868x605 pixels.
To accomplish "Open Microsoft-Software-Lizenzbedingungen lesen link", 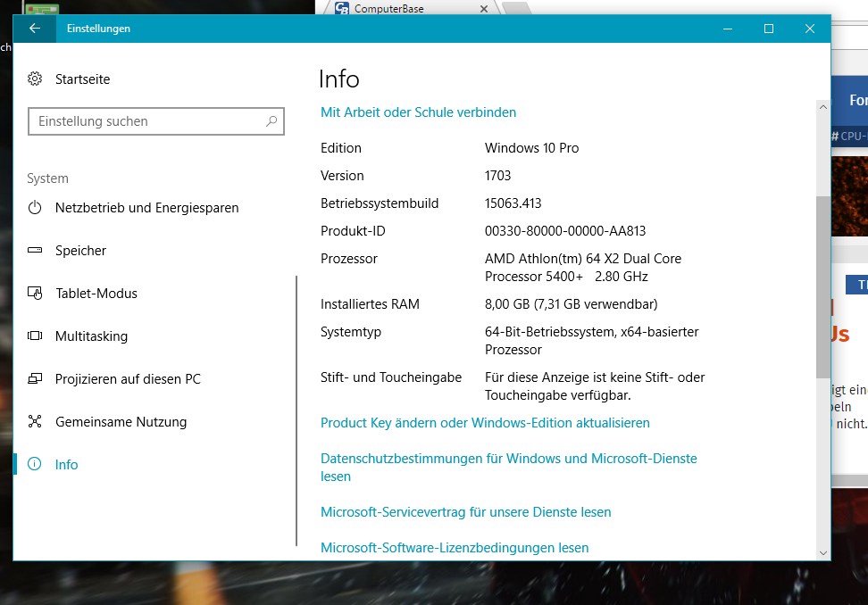I will (455, 548).
